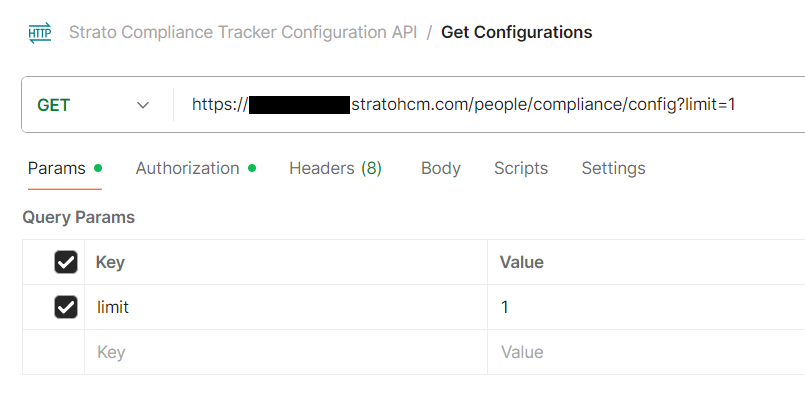Click the Query Params section label
The height and width of the screenshot is (400, 805).
pos(78,217)
